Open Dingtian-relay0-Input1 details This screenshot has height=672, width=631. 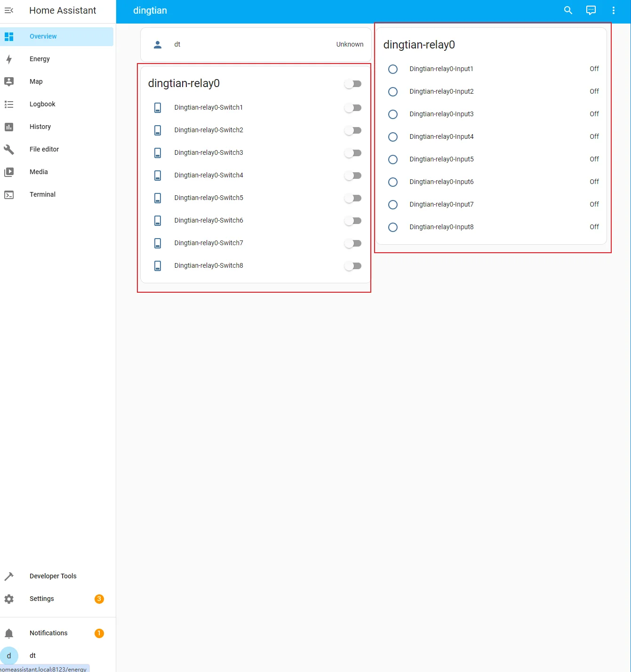pos(441,69)
